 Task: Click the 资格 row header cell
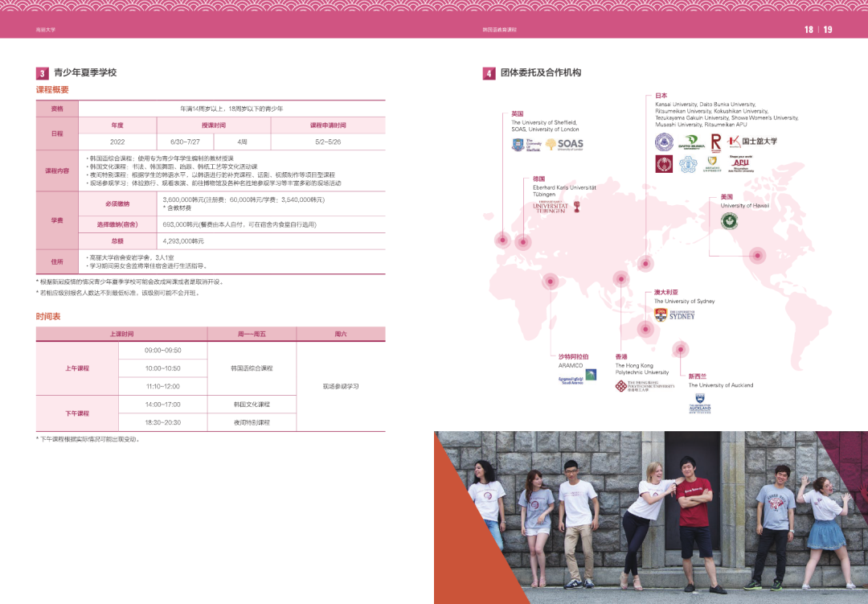pos(57,109)
